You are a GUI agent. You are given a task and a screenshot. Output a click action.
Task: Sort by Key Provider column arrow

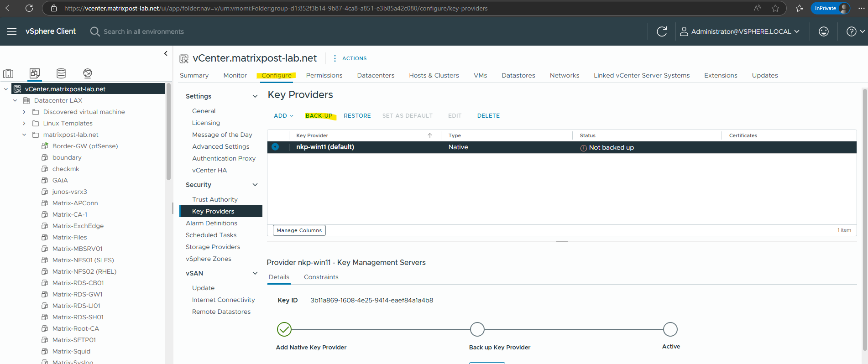click(x=430, y=135)
